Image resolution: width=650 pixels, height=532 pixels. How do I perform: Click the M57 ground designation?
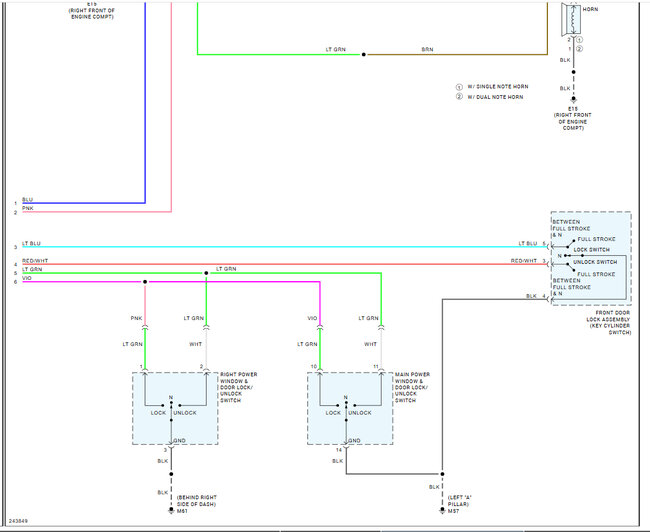point(454,511)
